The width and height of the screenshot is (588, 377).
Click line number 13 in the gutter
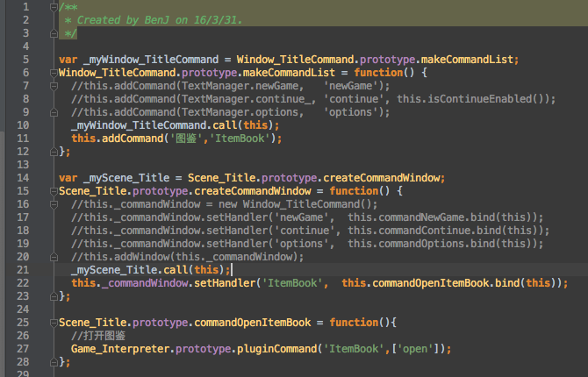pyautogui.click(x=23, y=165)
